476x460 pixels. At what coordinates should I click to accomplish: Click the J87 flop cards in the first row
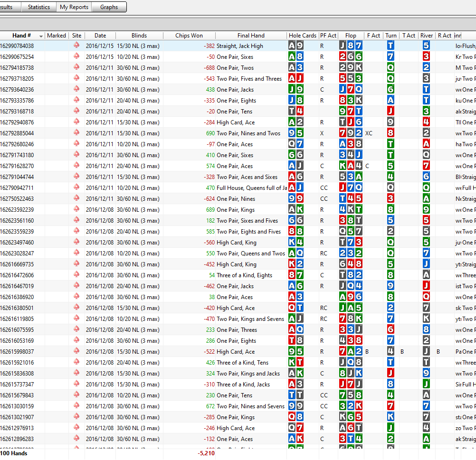pos(351,46)
